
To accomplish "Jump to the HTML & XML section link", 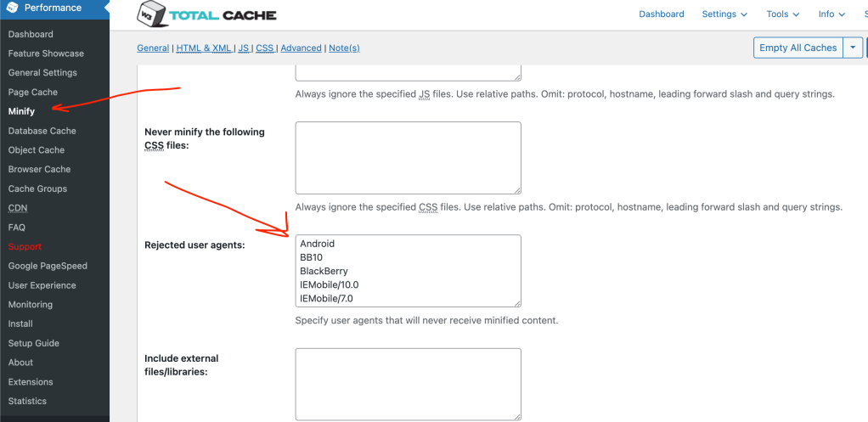I will click(x=204, y=48).
